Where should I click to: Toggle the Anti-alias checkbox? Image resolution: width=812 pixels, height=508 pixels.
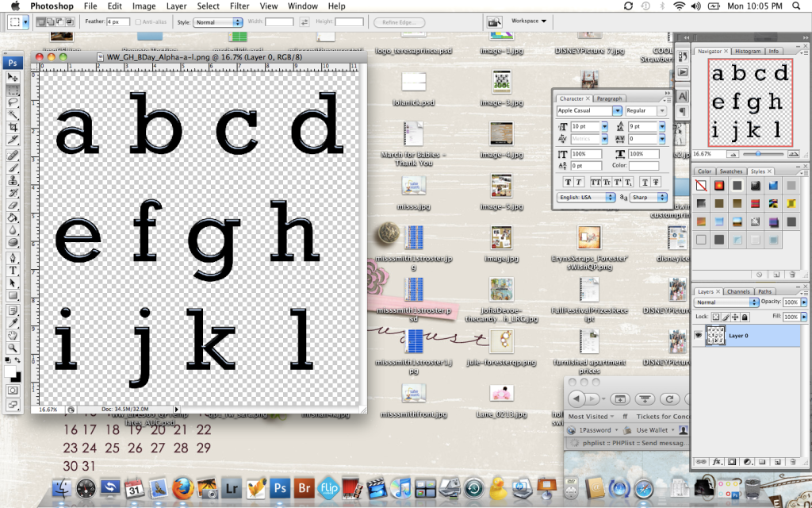pyautogui.click(x=138, y=22)
